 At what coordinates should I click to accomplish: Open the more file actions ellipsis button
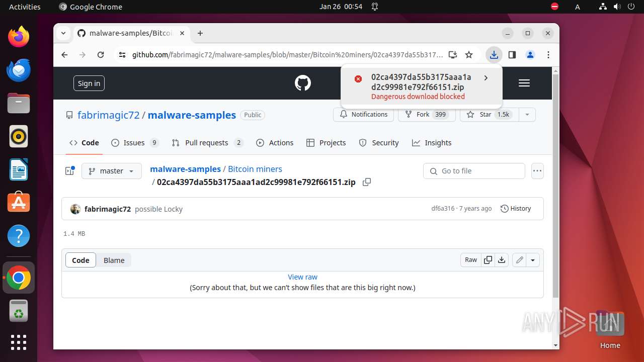537,171
